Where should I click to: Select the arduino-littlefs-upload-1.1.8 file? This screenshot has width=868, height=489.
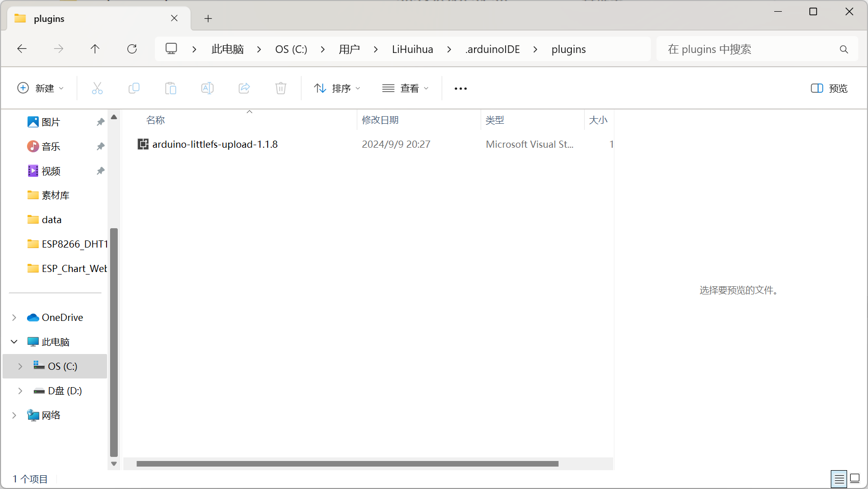[215, 144]
